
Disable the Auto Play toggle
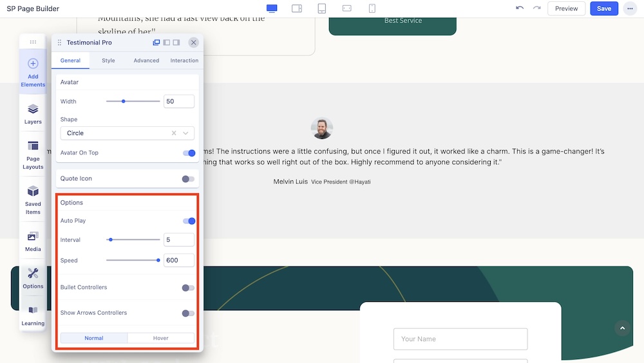coord(189,221)
